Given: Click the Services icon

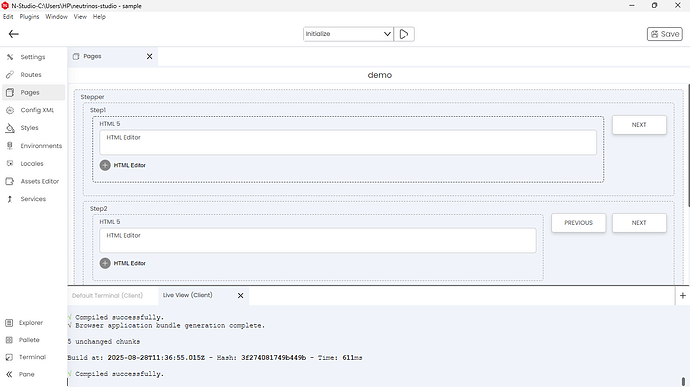Looking at the screenshot, I should click(x=10, y=199).
